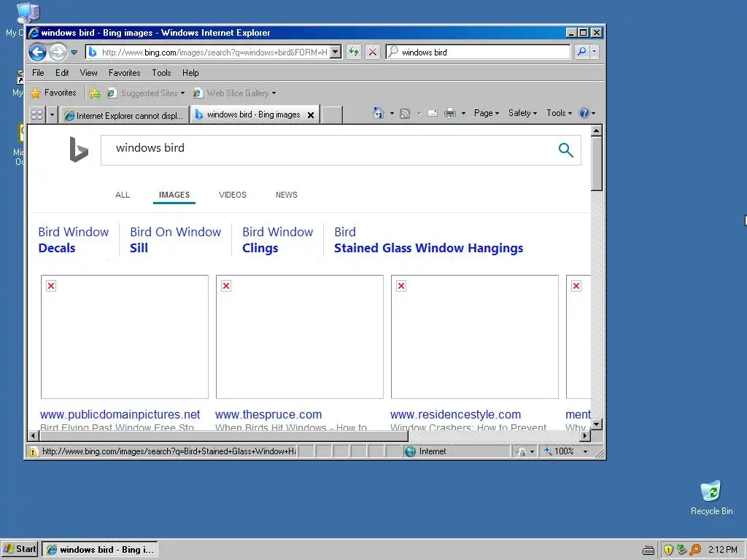747x560 pixels.
Task: Click the status bar warning icon
Action: [x=34, y=451]
